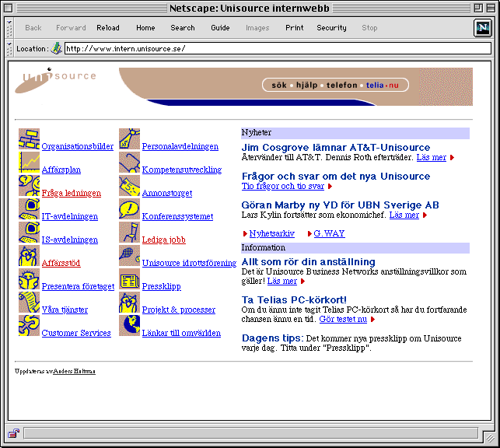The width and height of the screenshot is (500, 448).
Task: Click the Location bookmark icon
Action: (56, 48)
